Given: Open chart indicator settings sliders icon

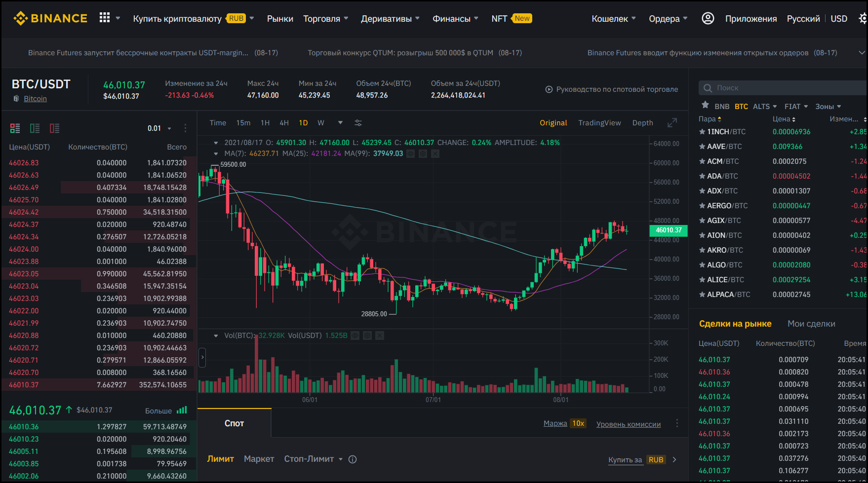Looking at the screenshot, I should pyautogui.click(x=358, y=123).
